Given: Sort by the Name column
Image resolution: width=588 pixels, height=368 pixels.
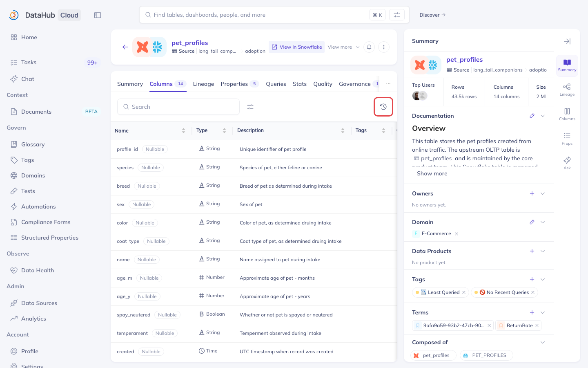Looking at the screenshot, I should [183, 130].
